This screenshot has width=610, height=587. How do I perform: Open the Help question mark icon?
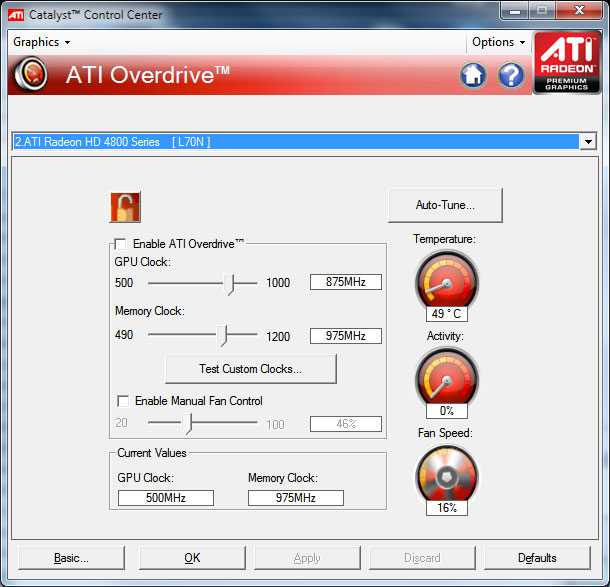pos(511,75)
